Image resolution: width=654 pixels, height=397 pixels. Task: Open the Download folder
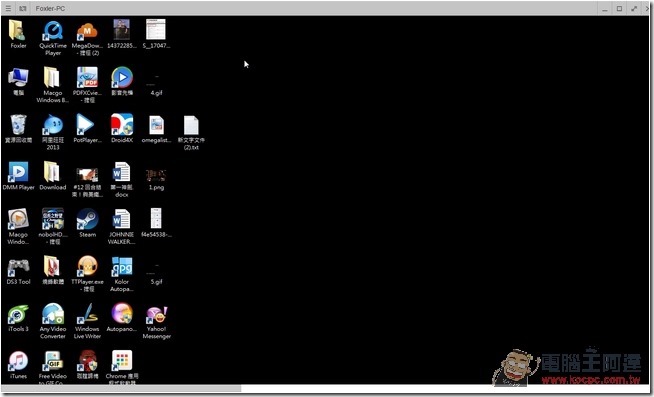[53, 172]
